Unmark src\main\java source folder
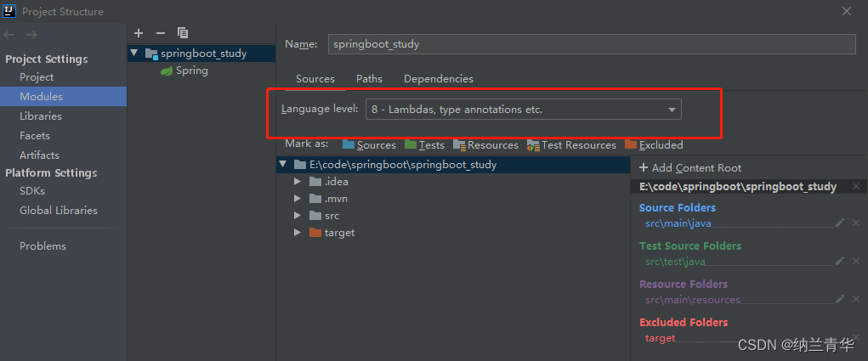The height and width of the screenshot is (361, 868). click(856, 223)
